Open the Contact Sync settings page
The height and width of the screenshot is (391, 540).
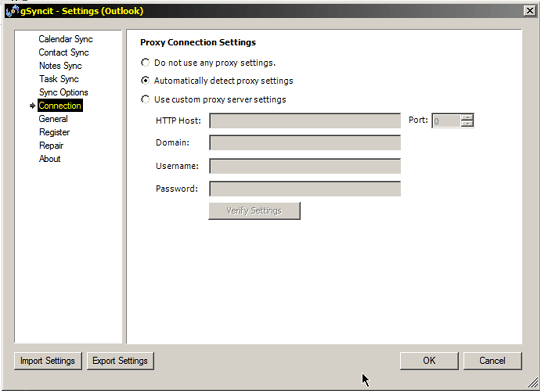(64, 52)
